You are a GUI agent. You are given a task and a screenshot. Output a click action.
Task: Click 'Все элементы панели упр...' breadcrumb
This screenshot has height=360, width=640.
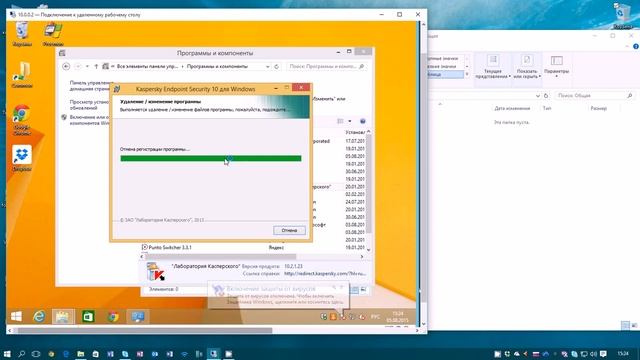[147, 67]
